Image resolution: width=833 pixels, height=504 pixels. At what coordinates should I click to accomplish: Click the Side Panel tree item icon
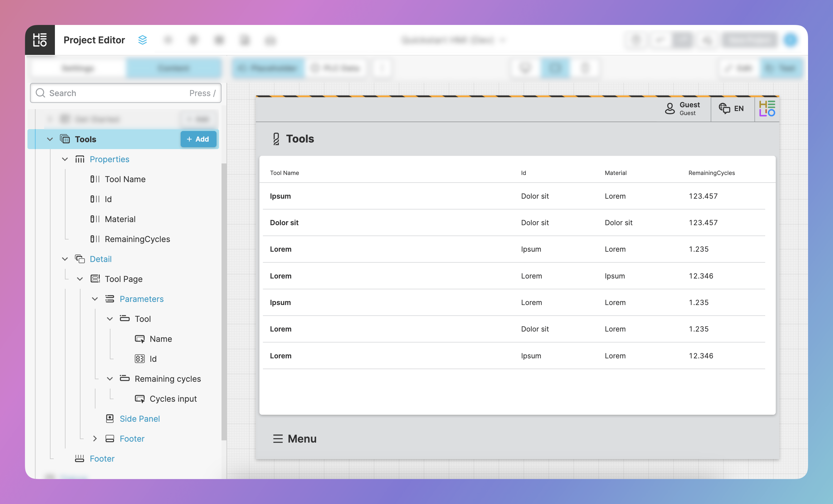(x=110, y=419)
